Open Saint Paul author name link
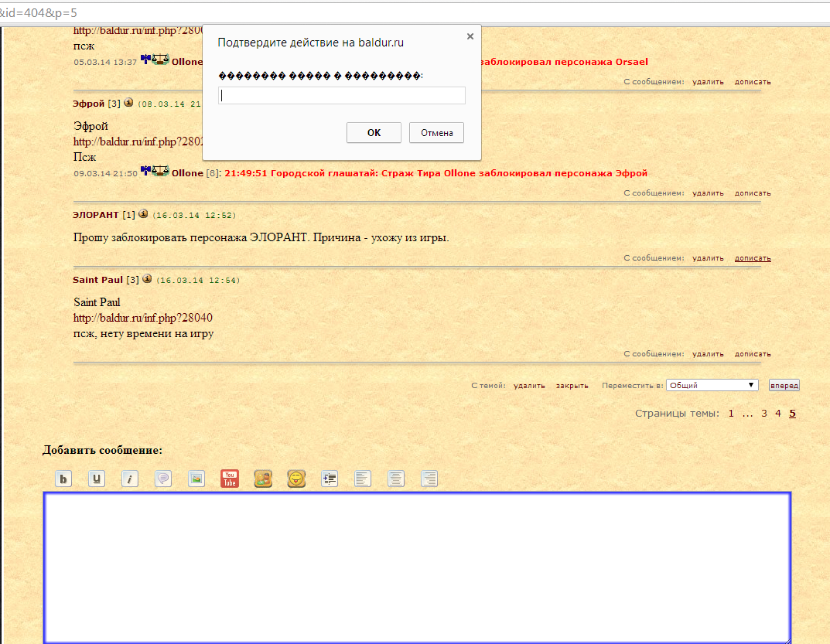The height and width of the screenshot is (644, 830). pos(98,280)
